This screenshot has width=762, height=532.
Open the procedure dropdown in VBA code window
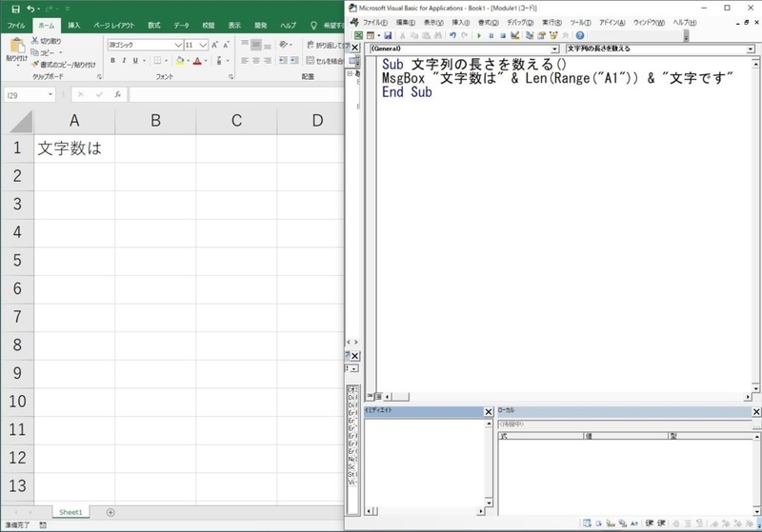pos(751,49)
